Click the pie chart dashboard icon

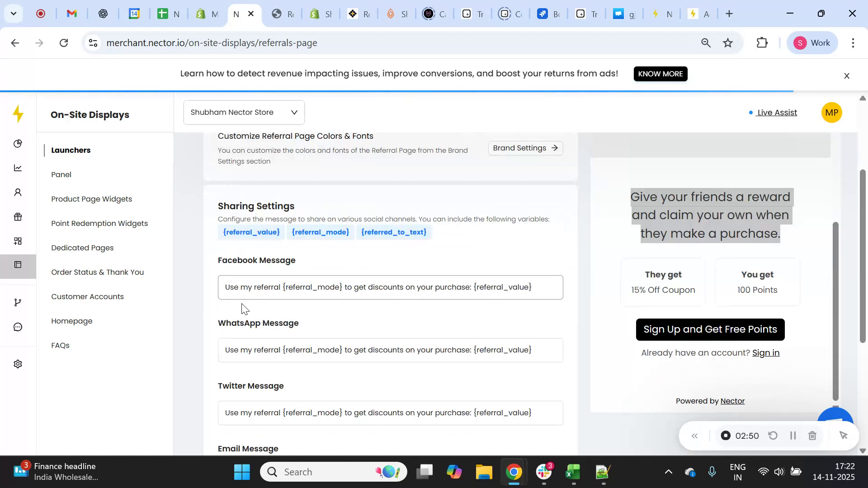18,144
